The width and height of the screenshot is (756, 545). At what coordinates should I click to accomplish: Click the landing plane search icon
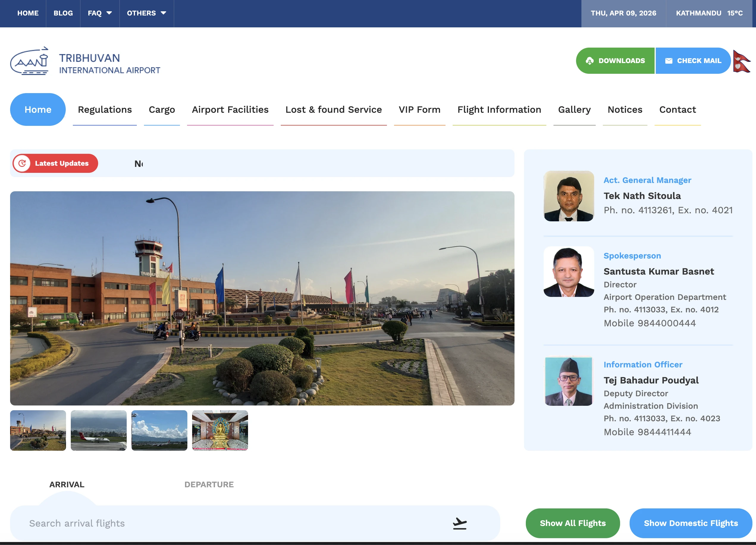[x=459, y=523]
